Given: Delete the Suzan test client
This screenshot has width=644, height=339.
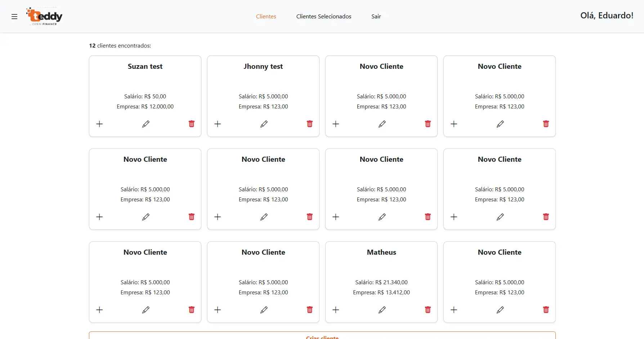Looking at the screenshot, I should click(x=192, y=124).
